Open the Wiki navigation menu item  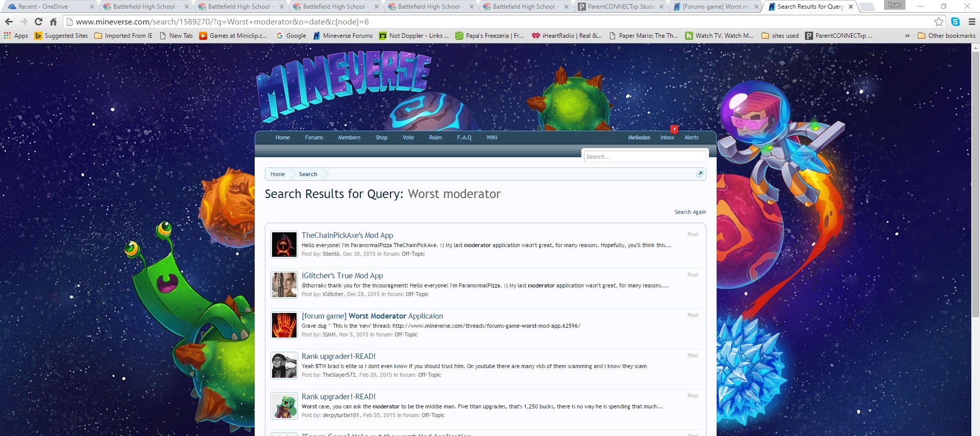click(492, 137)
